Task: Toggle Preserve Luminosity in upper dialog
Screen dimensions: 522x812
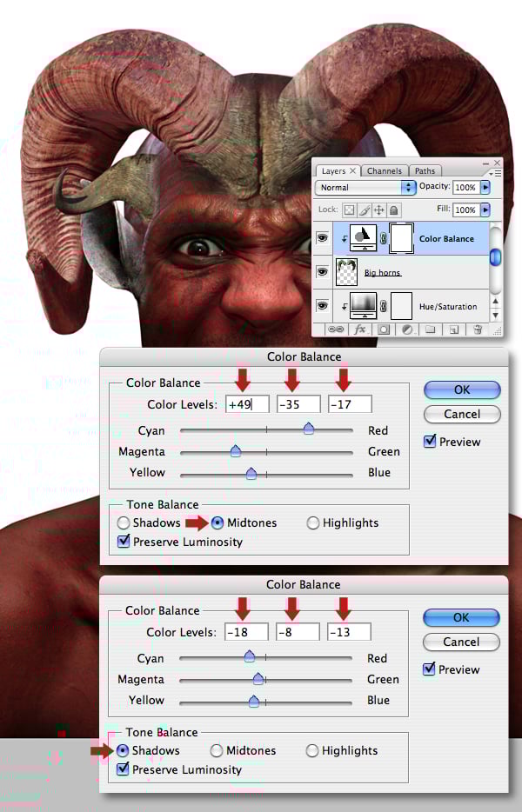Action: (x=124, y=542)
